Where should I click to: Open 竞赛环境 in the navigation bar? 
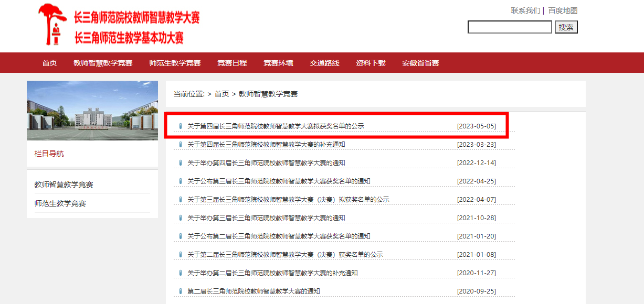point(278,63)
